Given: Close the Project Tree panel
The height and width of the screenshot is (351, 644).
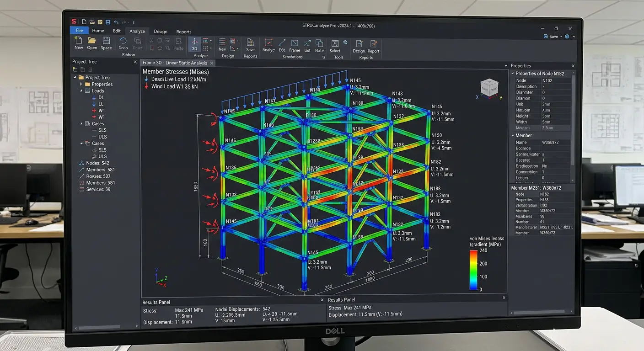Looking at the screenshot, I should point(135,62).
